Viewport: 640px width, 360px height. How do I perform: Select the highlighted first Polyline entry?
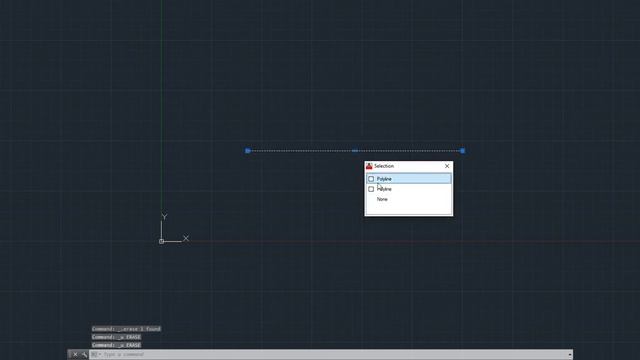pyautogui.click(x=409, y=179)
